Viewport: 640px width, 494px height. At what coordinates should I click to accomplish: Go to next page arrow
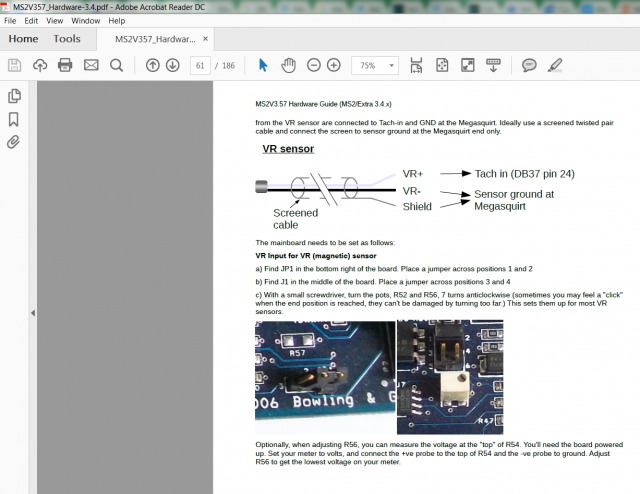(x=173, y=65)
